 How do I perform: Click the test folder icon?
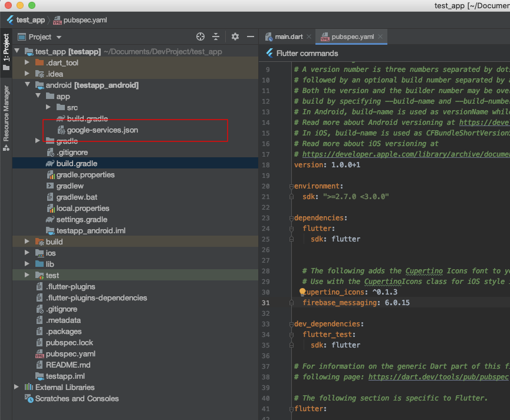click(40, 275)
